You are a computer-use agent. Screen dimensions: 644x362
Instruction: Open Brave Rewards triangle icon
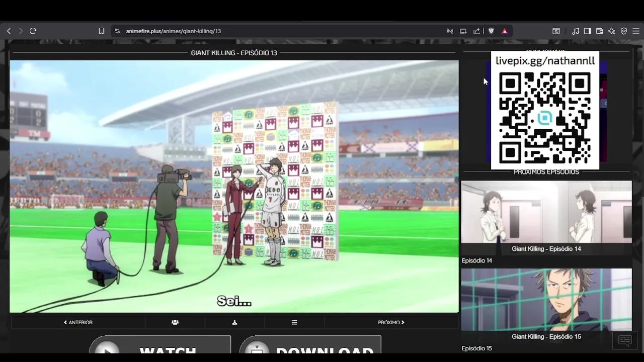(x=505, y=31)
